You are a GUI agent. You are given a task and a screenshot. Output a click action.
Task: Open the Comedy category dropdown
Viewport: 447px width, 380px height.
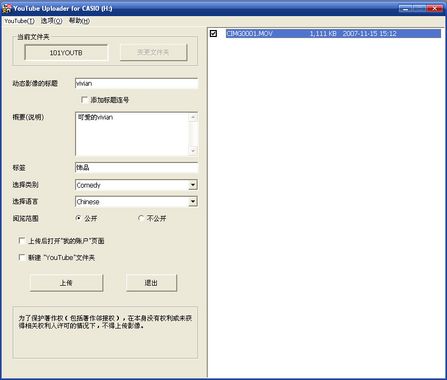pos(193,185)
